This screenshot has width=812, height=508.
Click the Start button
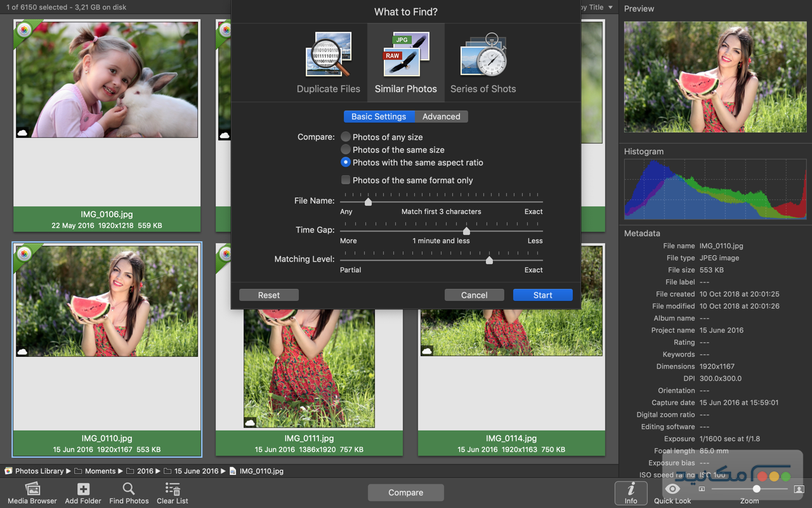pos(542,295)
